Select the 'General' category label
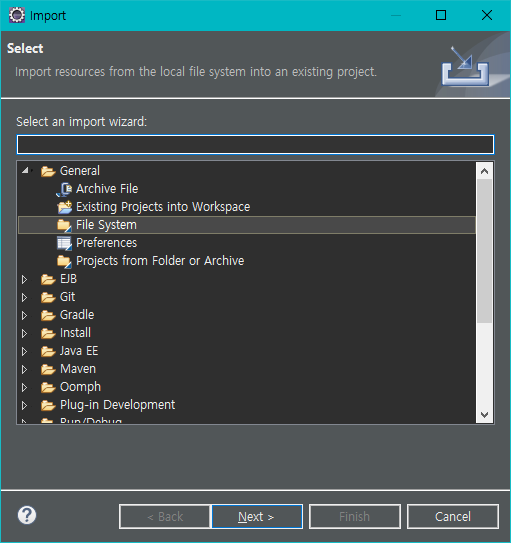The width and height of the screenshot is (511, 543). pyautogui.click(x=80, y=171)
